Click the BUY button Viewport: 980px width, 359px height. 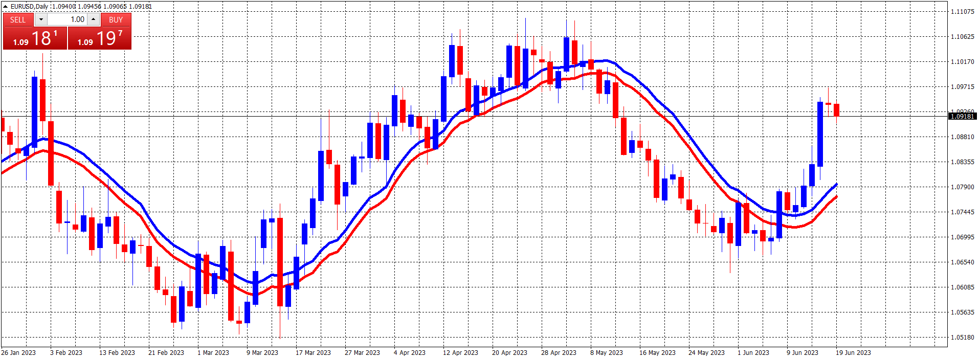click(x=116, y=19)
